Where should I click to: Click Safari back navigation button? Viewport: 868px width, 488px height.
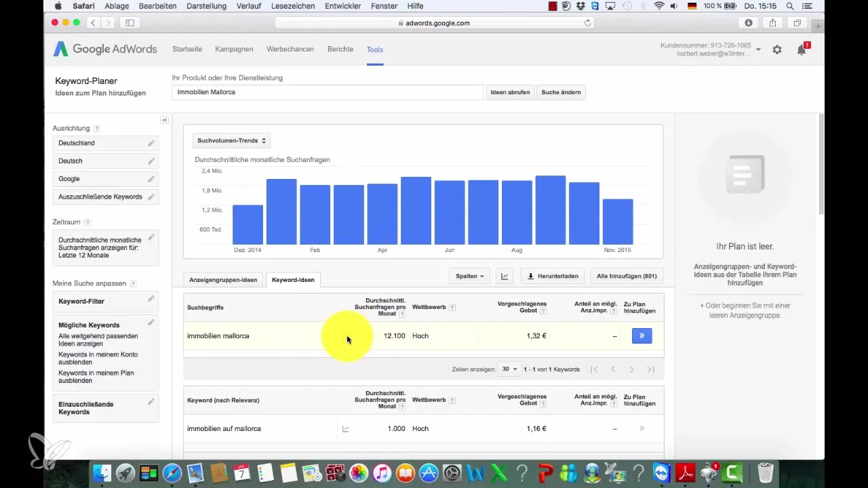(93, 22)
